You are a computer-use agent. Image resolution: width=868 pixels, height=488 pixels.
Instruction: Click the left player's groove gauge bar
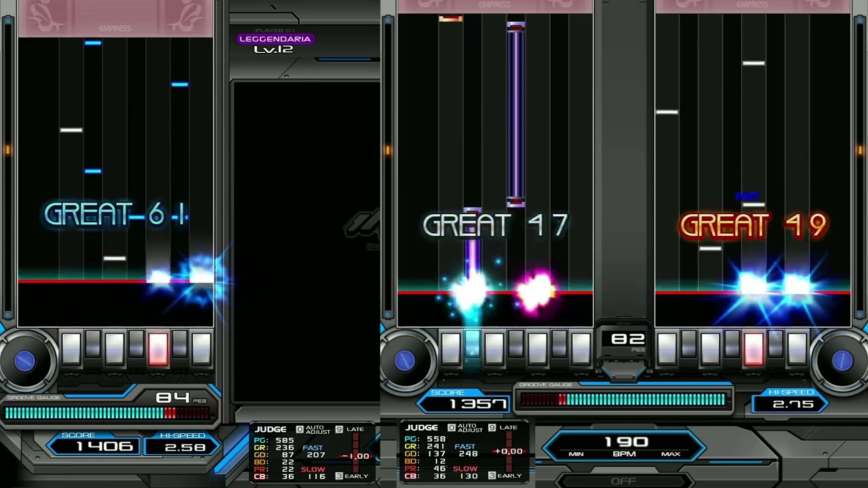click(x=108, y=413)
